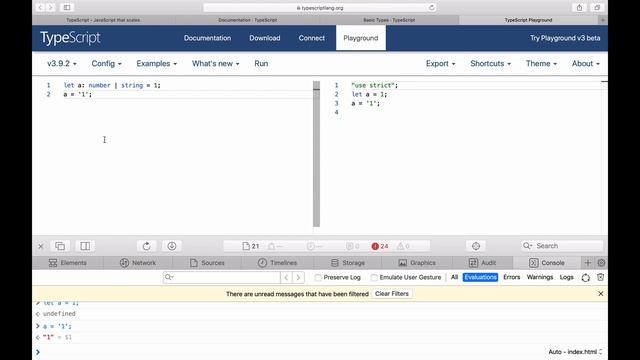Viewport: 640px width, 360px height.
Task: Switch to the Network inspector tab
Action: pyautogui.click(x=138, y=263)
